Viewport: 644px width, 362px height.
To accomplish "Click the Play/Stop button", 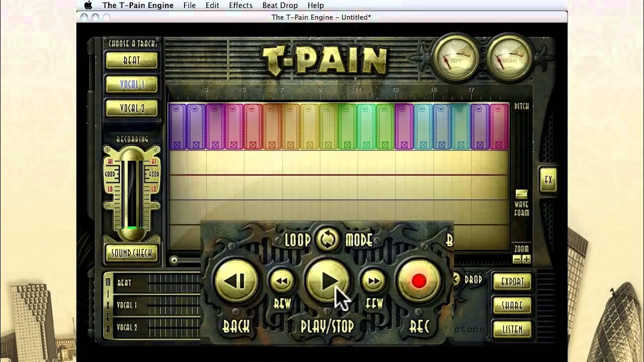I will (328, 281).
